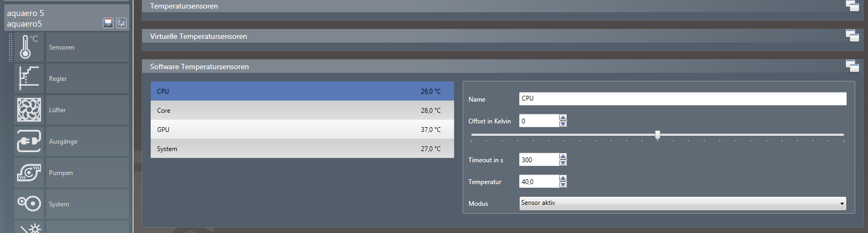Open the Ausgänge power plug icon

click(x=29, y=141)
